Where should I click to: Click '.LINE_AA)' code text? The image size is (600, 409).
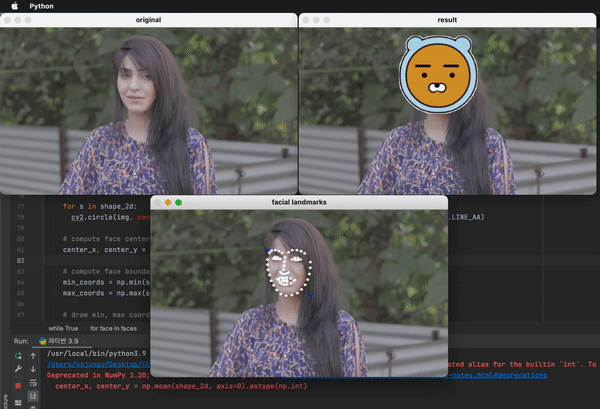466,217
